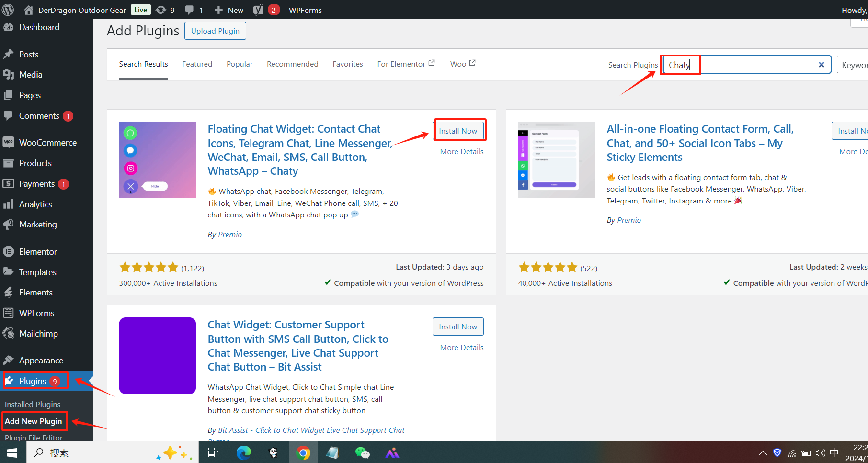Open the Appearance paintbrush sidebar icon

coord(8,360)
